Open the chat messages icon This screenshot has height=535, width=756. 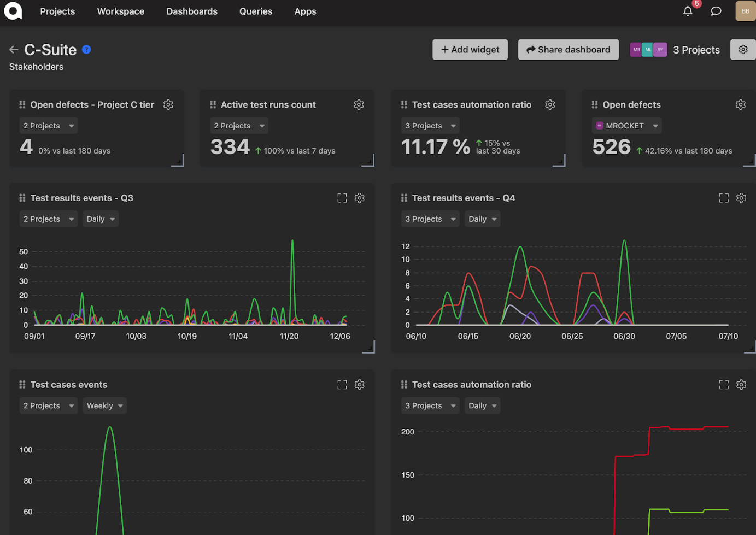point(716,11)
